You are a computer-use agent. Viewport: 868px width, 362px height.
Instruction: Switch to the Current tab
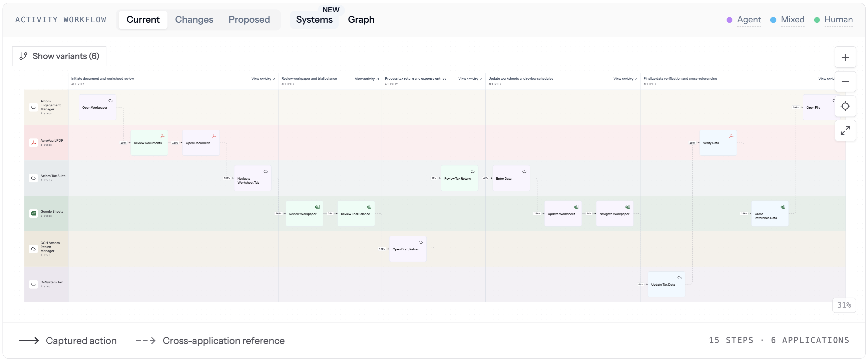click(143, 20)
